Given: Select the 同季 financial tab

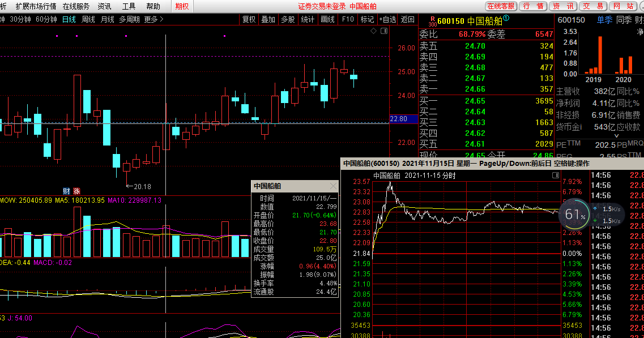Looking at the screenshot, I should [624, 20].
